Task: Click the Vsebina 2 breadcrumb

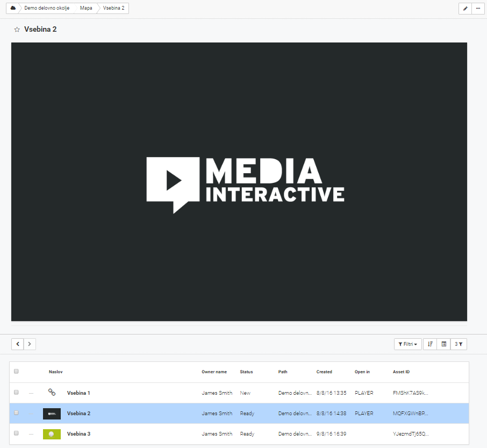Action: 113,8
